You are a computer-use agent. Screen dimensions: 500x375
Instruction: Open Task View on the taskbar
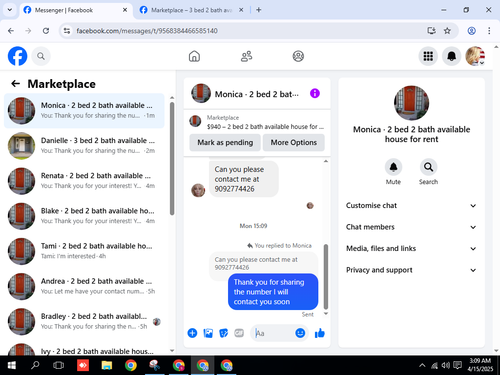tap(58, 365)
